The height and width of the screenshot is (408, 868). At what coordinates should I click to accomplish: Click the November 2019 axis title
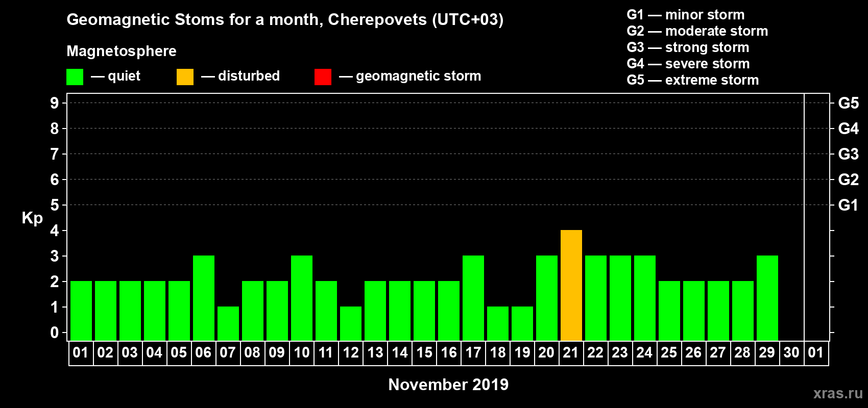[x=448, y=385]
